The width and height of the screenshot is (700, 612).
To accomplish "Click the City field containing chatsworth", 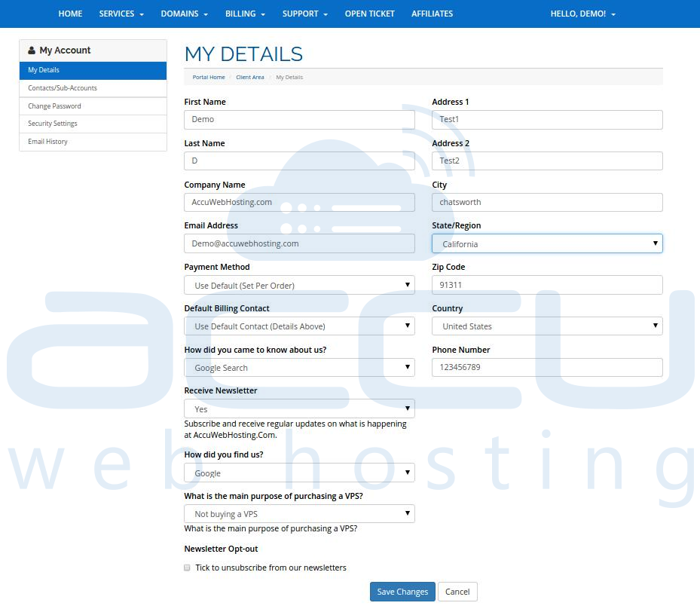I will click(547, 202).
